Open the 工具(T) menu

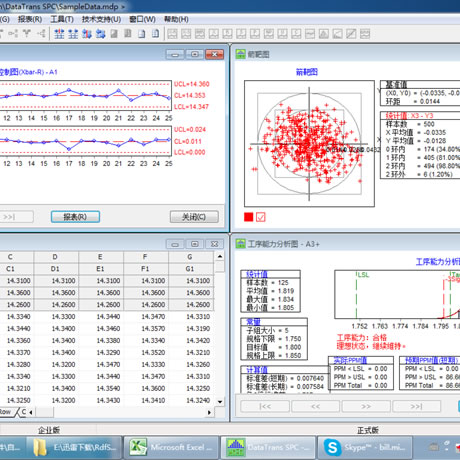62,19
